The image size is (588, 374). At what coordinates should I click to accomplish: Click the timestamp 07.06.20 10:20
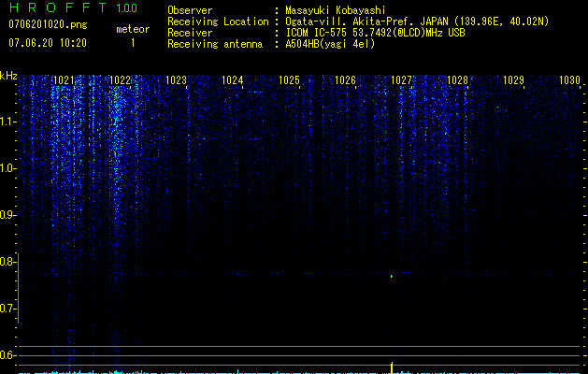48,43
